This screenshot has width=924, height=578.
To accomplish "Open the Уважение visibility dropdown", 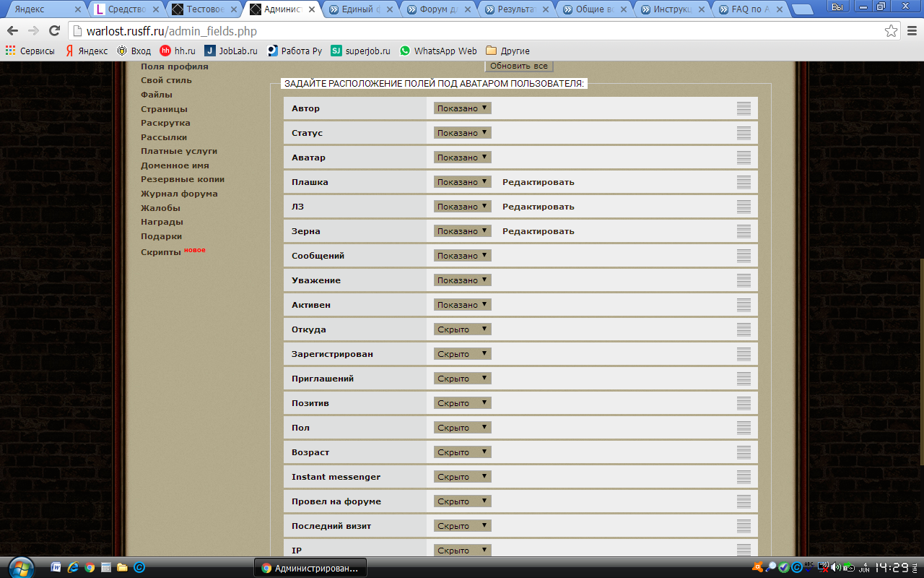I will coord(462,280).
